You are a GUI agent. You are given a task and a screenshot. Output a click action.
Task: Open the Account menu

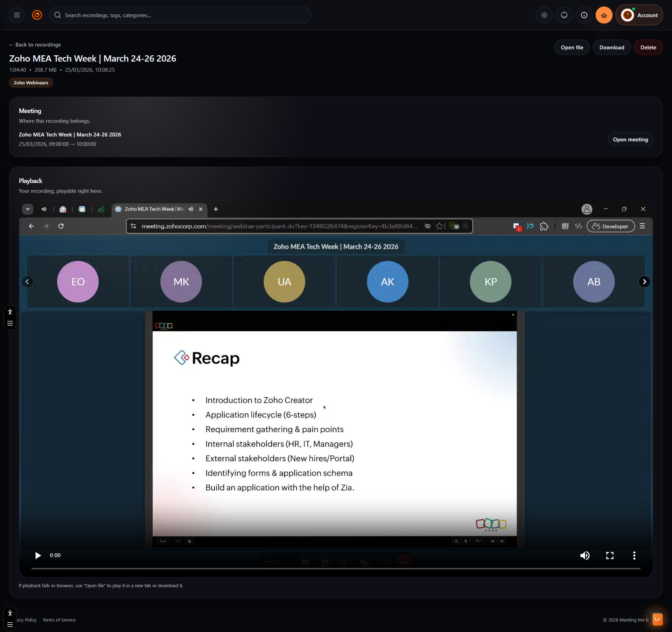(x=639, y=15)
